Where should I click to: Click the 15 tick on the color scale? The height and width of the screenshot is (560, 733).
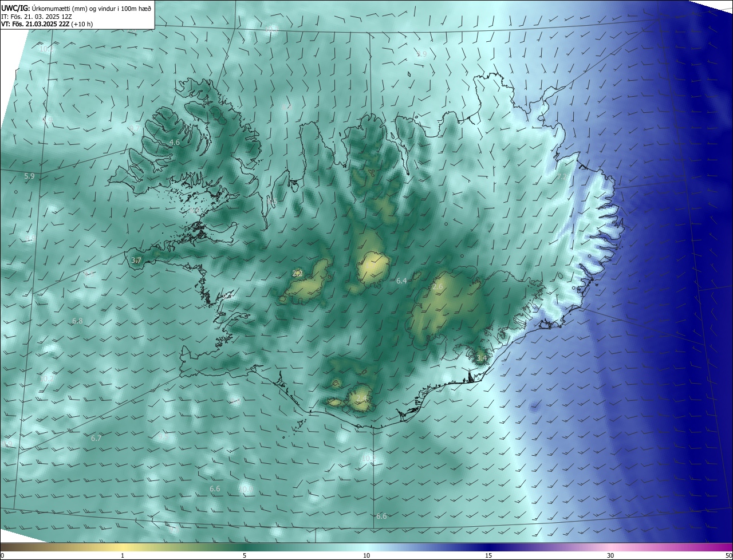pos(488,555)
